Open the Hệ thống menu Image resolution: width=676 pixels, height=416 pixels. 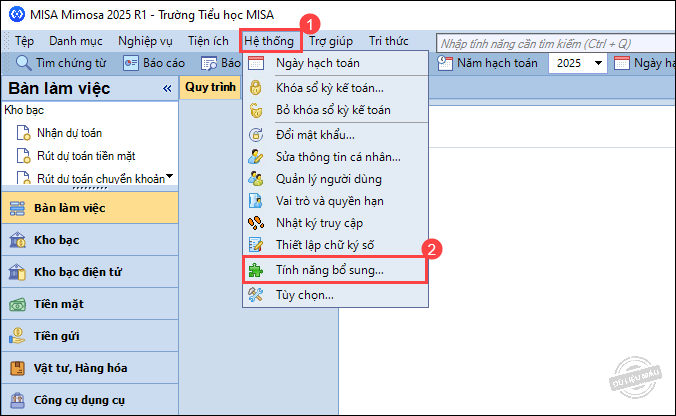click(269, 41)
